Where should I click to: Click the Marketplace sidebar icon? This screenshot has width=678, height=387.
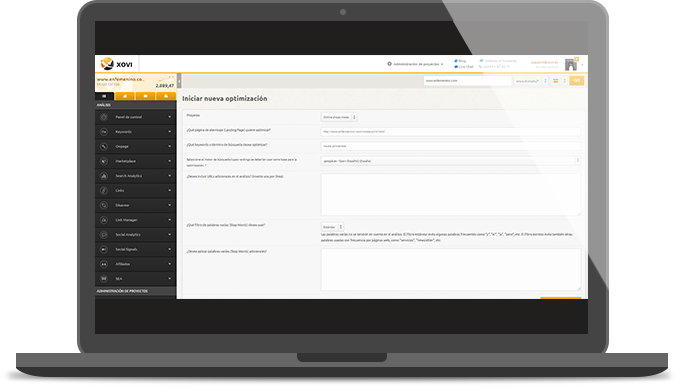104,161
